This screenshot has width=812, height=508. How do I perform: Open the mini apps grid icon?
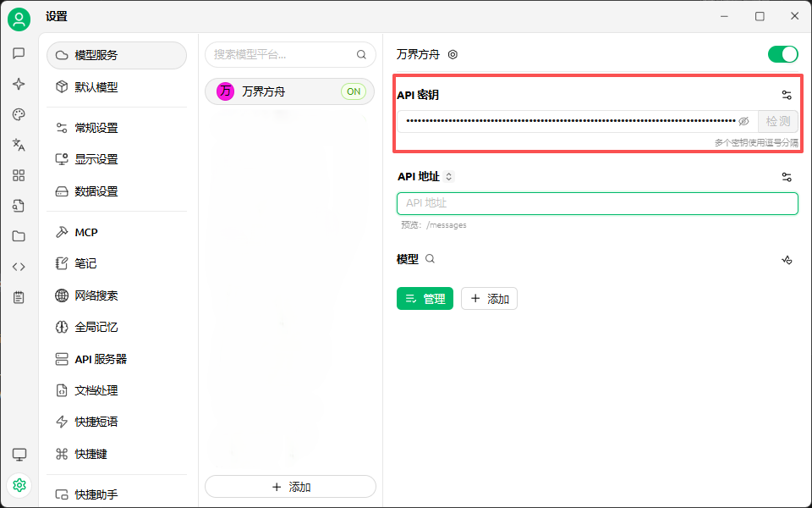click(19, 175)
